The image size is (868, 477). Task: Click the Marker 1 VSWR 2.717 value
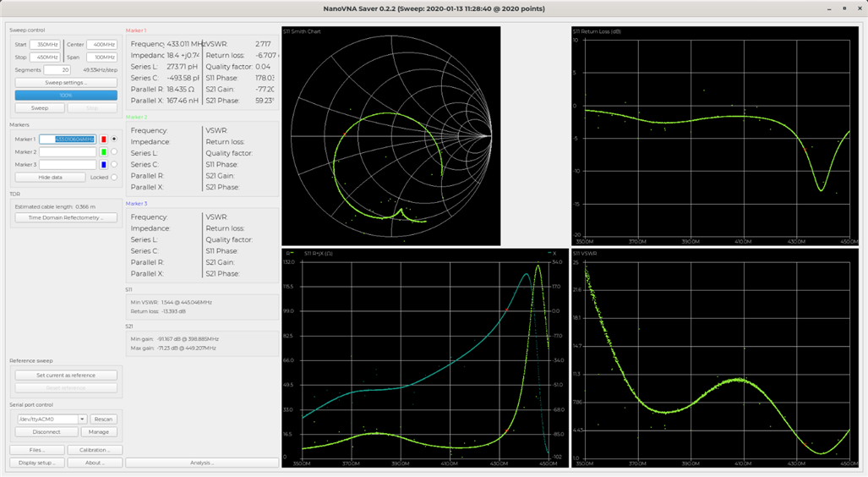pos(263,44)
